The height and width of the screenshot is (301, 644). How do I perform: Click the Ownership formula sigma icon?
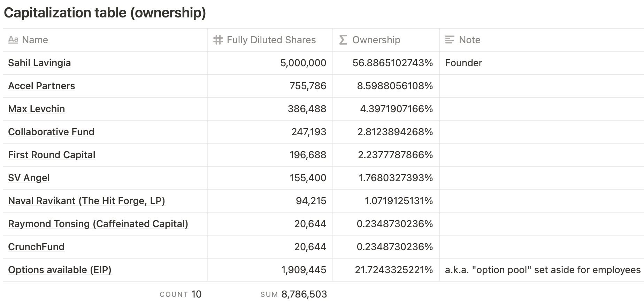343,40
